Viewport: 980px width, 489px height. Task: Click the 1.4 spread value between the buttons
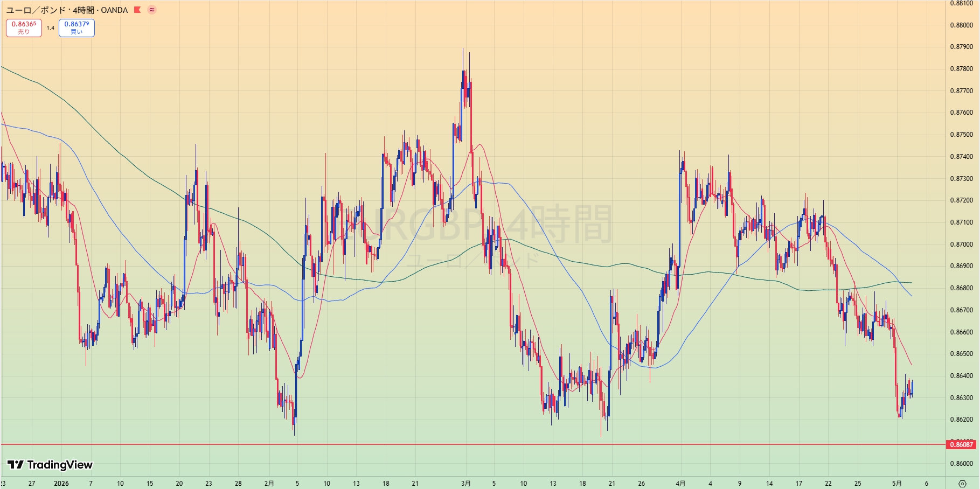[50, 28]
